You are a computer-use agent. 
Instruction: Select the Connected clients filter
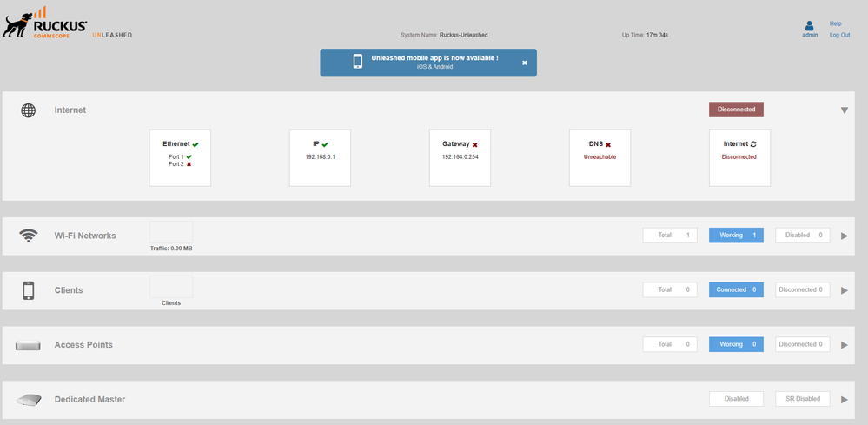(736, 289)
